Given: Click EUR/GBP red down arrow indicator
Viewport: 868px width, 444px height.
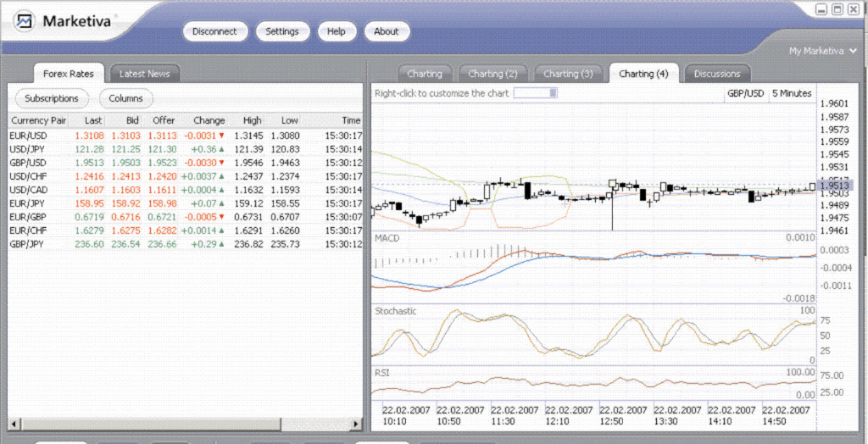Looking at the screenshot, I should [221, 217].
